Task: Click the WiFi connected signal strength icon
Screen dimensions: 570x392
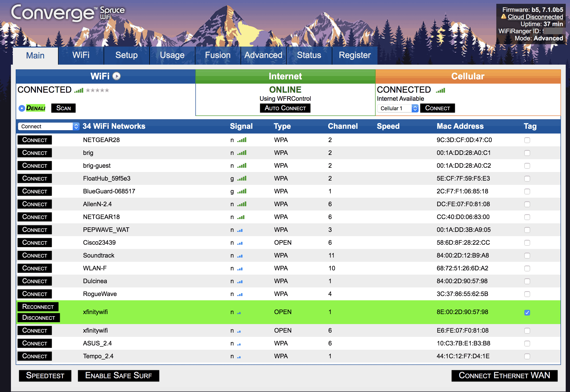Action: 79,90
